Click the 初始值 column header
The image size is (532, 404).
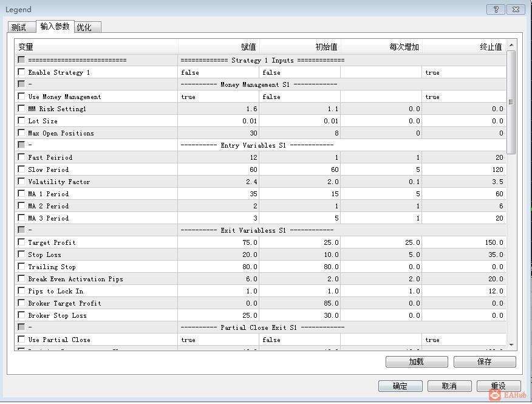tap(300, 47)
